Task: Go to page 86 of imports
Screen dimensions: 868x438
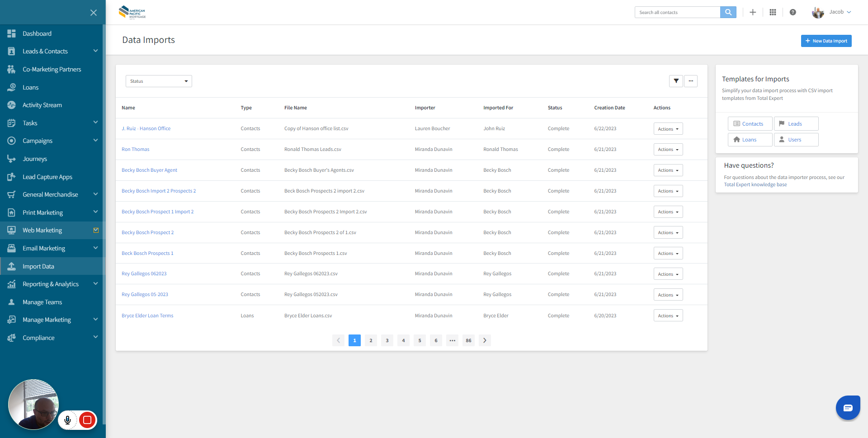Action: pyautogui.click(x=468, y=340)
